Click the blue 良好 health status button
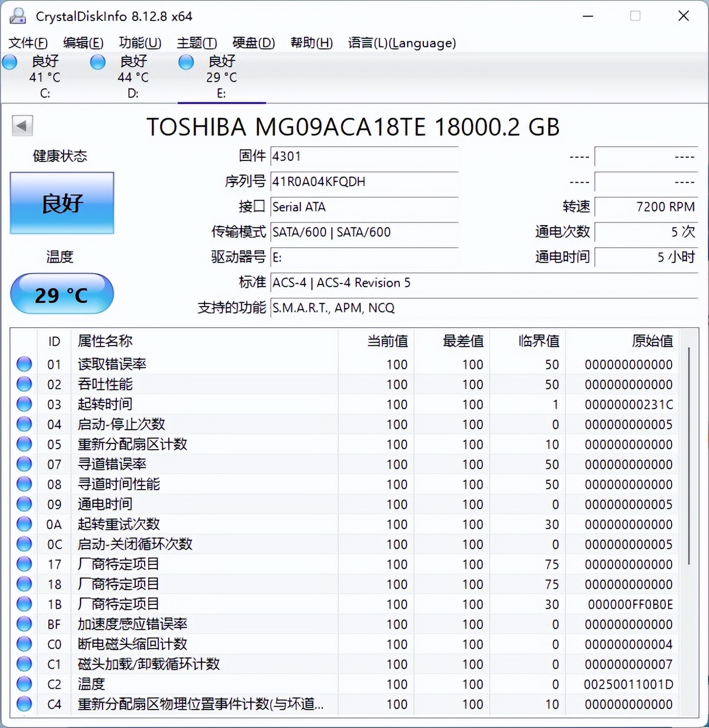The width and height of the screenshot is (709, 728). 62,203
